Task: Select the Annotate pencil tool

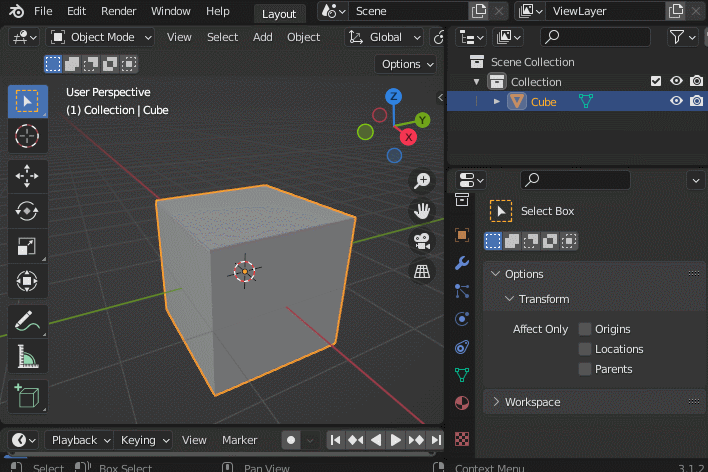Action: [x=27, y=322]
